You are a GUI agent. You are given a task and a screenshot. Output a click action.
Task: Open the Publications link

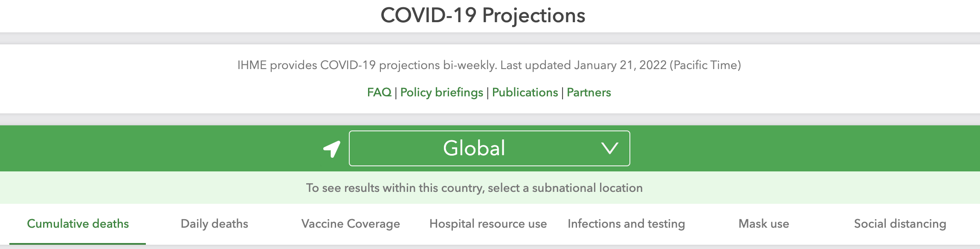point(525,93)
